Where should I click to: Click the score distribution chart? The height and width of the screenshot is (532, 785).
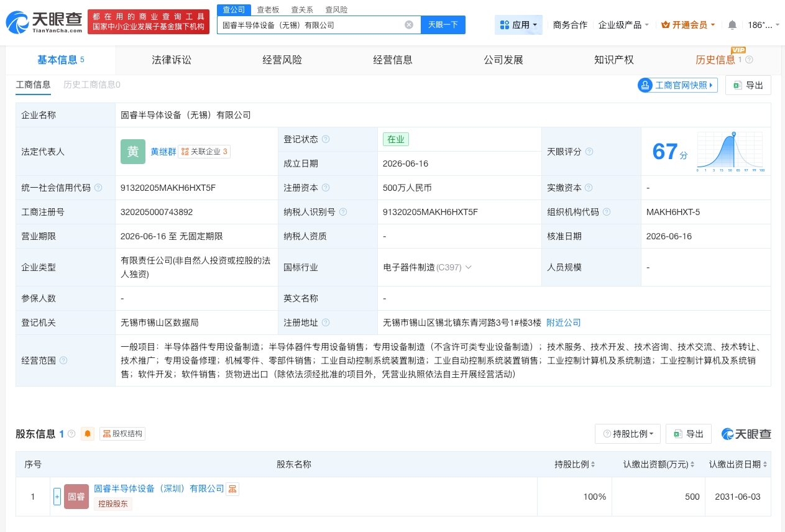[x=730, y=152]
